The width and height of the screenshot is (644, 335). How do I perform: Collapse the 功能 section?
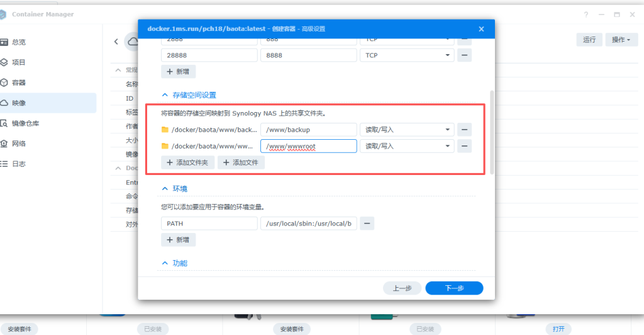165,263
